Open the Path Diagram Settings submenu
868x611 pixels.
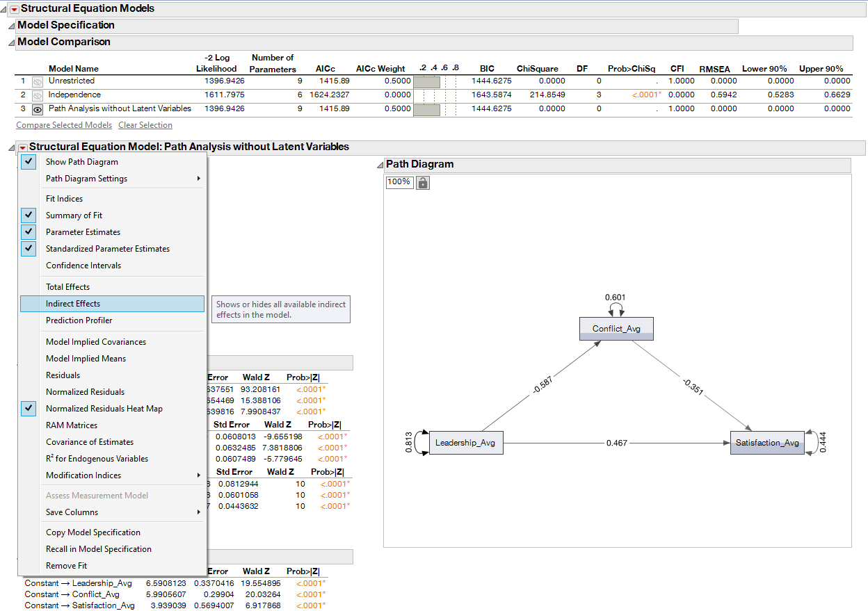[x=88, y=179]
